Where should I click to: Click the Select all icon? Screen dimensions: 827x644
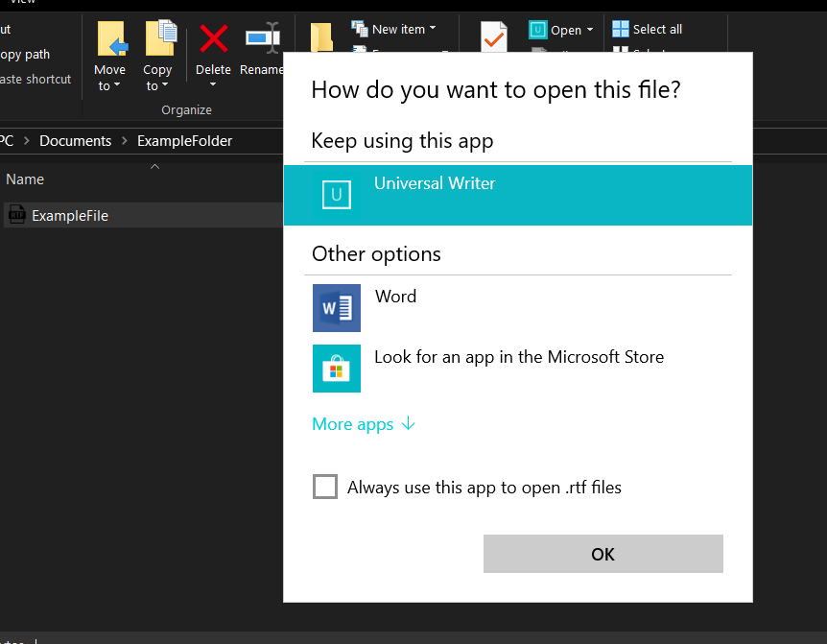(x=622, y=29)
